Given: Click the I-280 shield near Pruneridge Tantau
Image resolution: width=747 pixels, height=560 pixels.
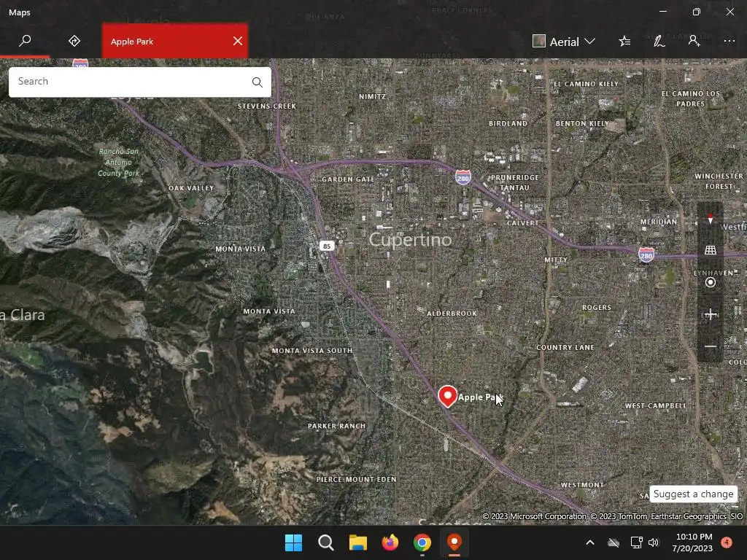Looking at the screenshot, I should [x=462, y=178].
